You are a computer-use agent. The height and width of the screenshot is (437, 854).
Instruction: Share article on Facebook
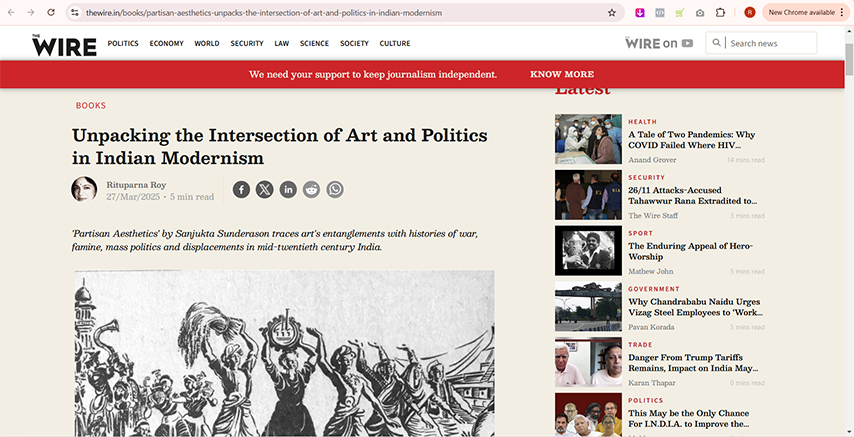(x=241, y=190)
